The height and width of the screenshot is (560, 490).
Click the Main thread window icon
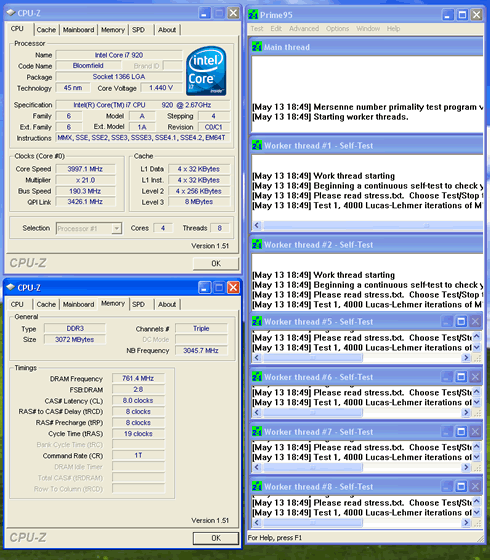(x=257, y=47)
